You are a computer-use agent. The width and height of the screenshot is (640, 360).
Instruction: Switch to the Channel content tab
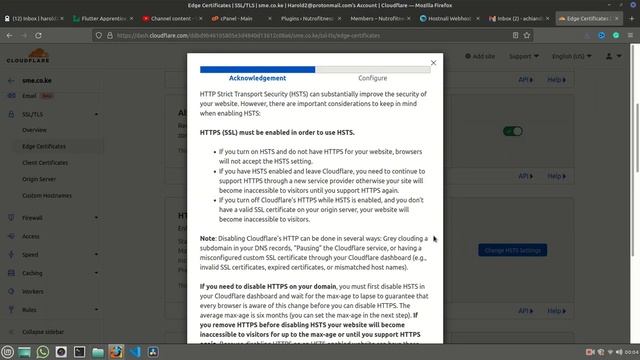click(x=172, y=18)
